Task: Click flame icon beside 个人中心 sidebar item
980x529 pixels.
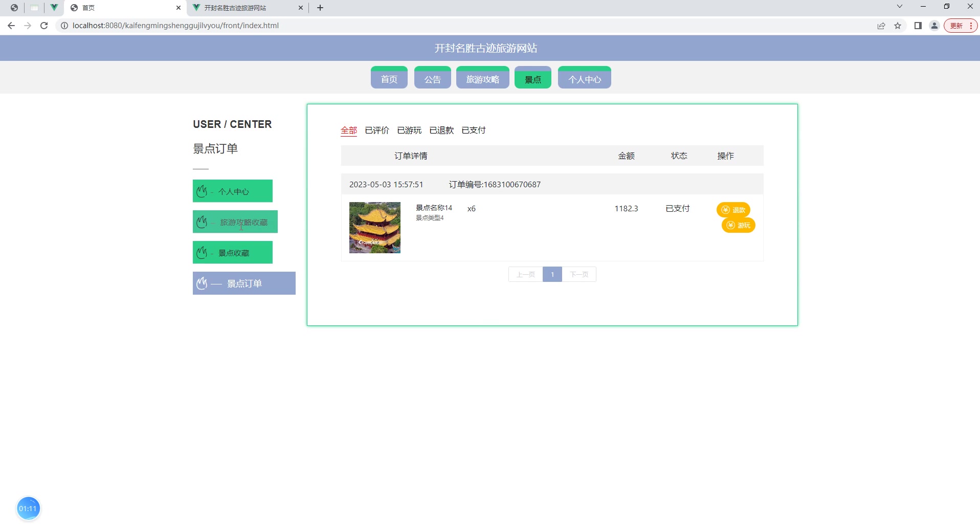Action: pos(202,191)
